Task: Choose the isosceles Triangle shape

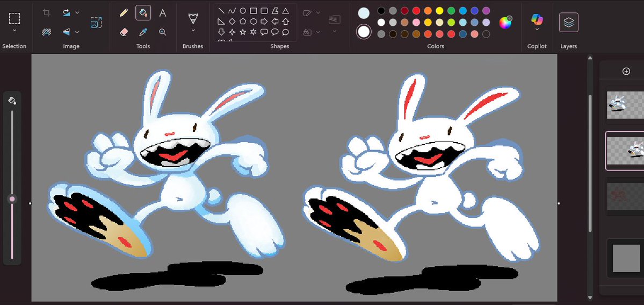Action: click(285, 11)
